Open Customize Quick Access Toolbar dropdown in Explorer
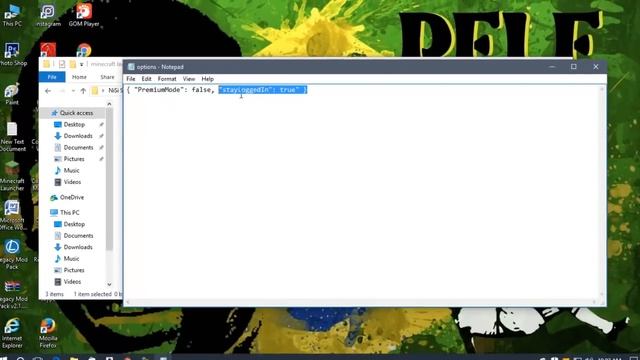 [81, 64]
